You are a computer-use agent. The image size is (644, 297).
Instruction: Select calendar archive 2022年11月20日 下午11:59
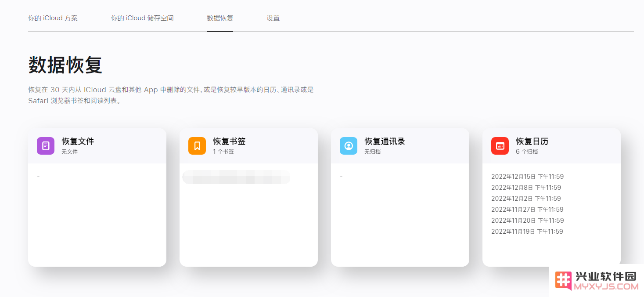(x=527, y=221)
